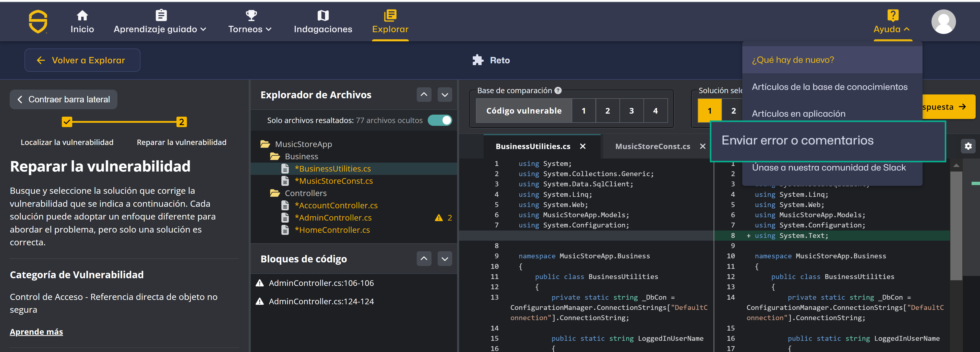Select ¿Qué hay de nuevo? entry
Image resolution: width=980 pixels, height=352 pixels.
[x=832, y=60]
